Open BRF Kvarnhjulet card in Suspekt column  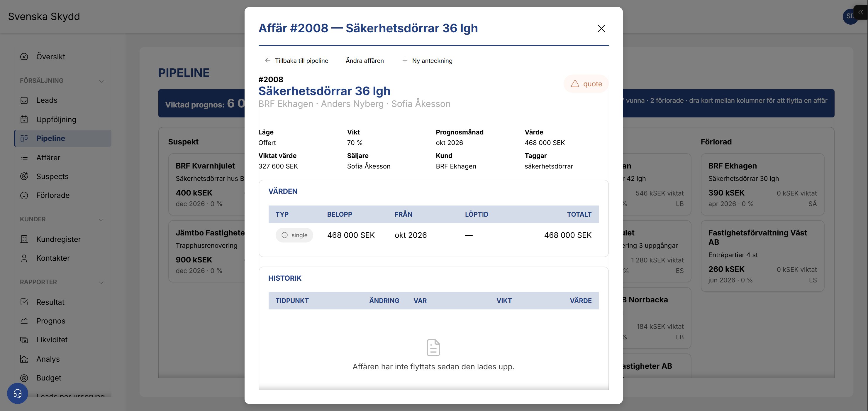206,184
